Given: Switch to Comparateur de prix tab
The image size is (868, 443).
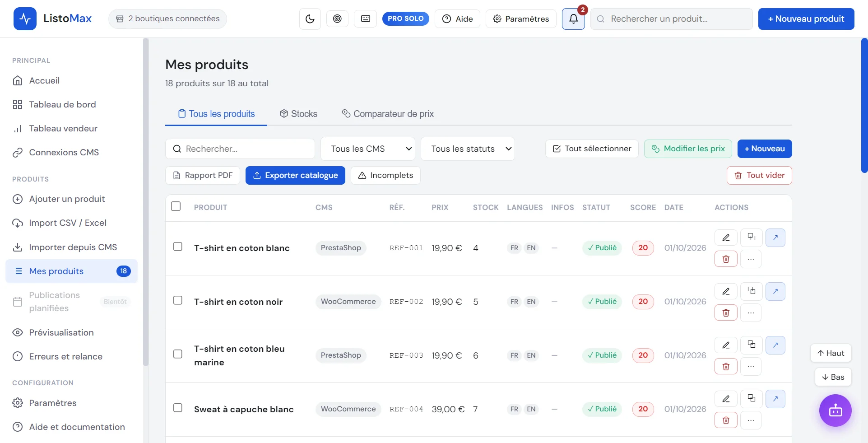Looking at the screenshot, I should coord(388,114).
